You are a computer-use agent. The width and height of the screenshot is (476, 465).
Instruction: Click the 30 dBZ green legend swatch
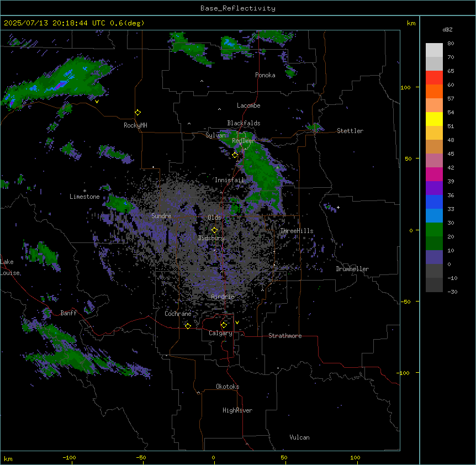434,230
